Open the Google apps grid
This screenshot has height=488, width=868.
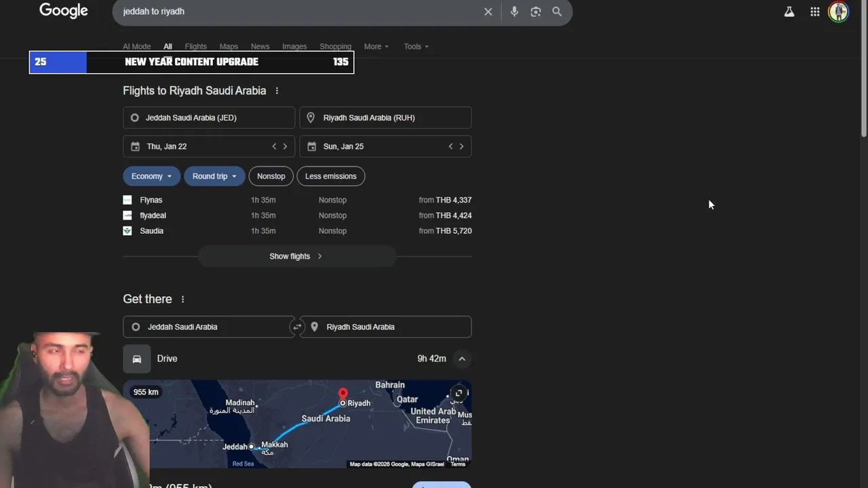815,12
